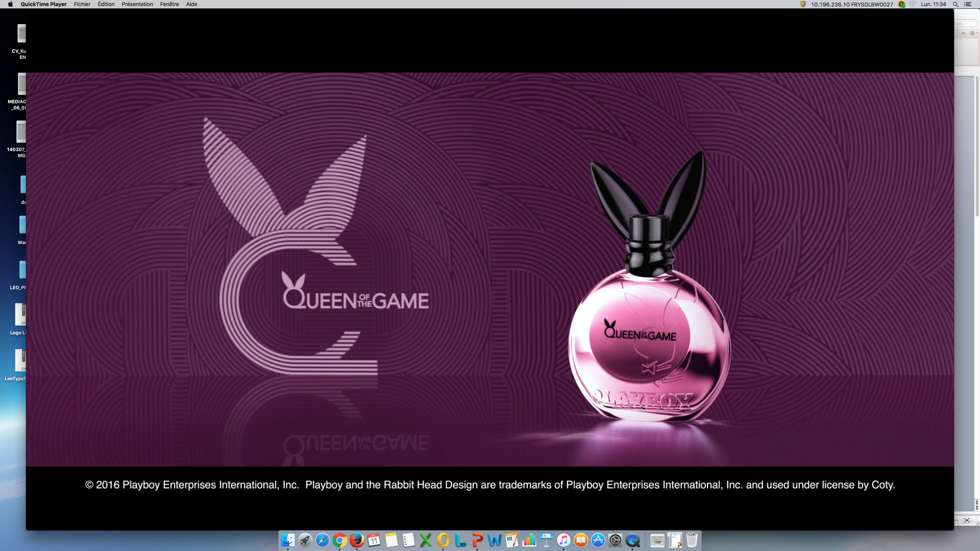Launch Pages from the dock

[512, 540]
